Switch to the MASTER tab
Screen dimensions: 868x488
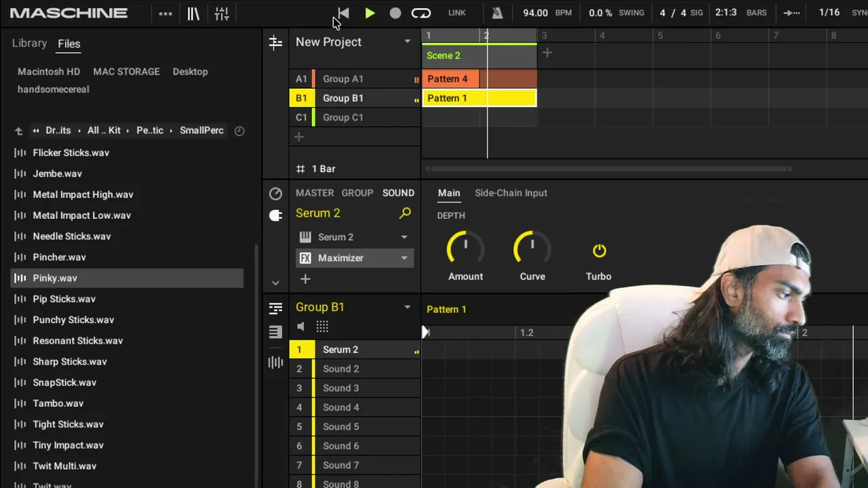(315, 193)
